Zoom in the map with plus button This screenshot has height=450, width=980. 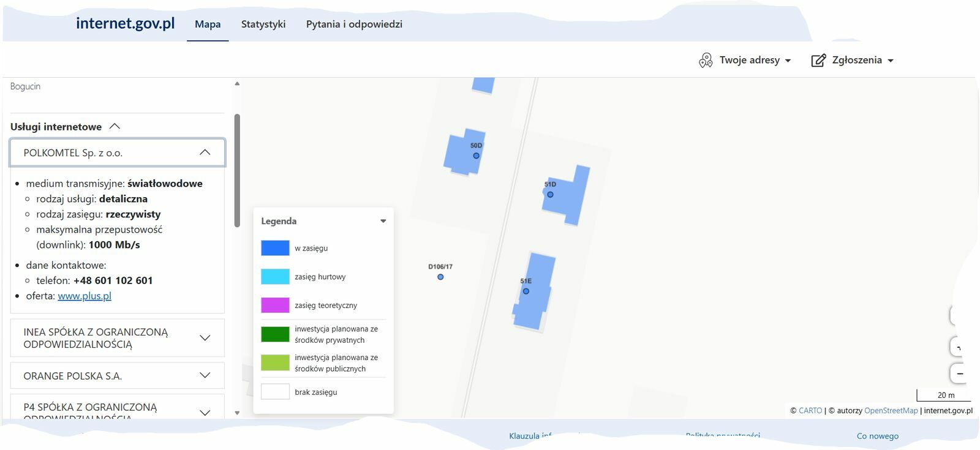pyautogui.click(x=959, y=347)
